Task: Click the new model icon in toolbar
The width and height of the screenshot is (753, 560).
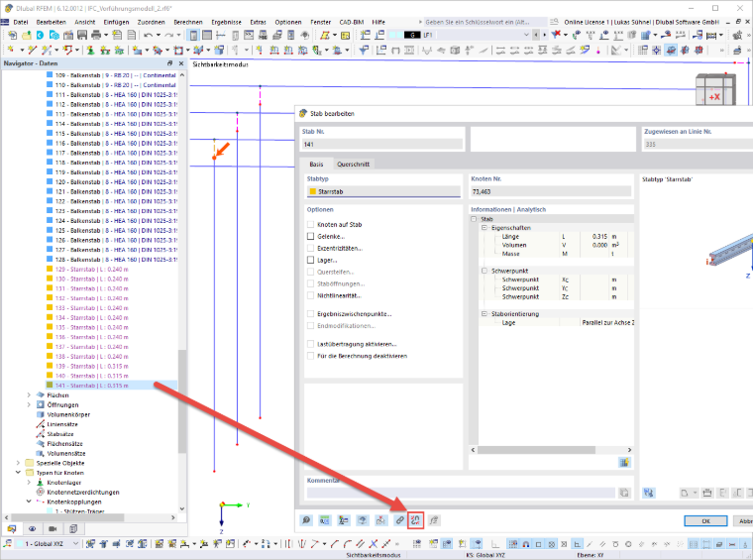Action: [x=13, y=35]
